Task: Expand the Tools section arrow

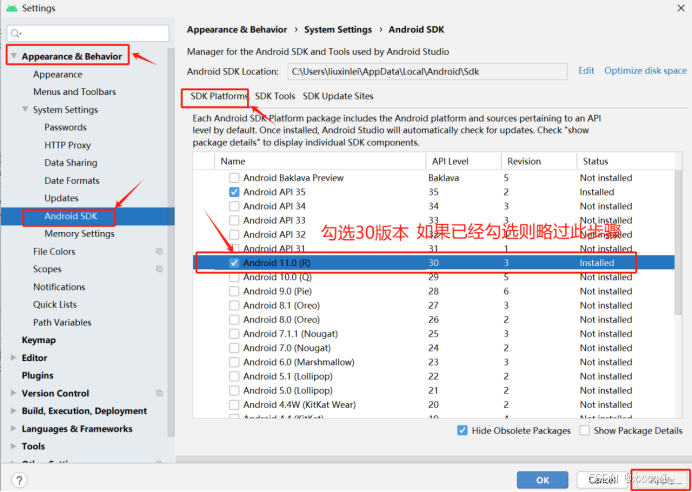Action: (14, 447)
